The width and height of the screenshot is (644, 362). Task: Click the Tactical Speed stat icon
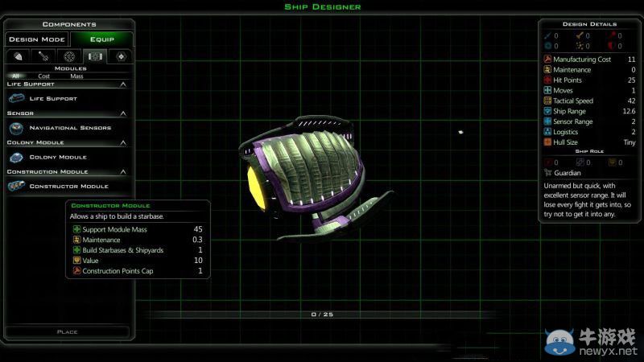(547, 101)
